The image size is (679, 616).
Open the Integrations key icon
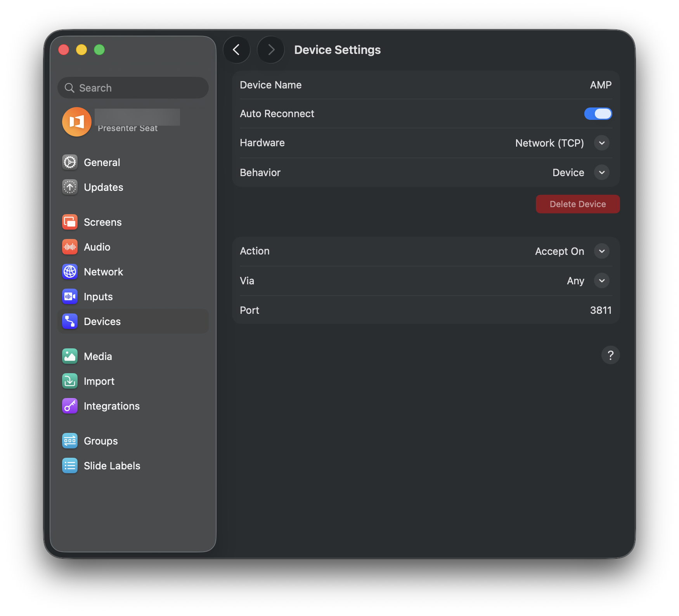pos(70,406)
